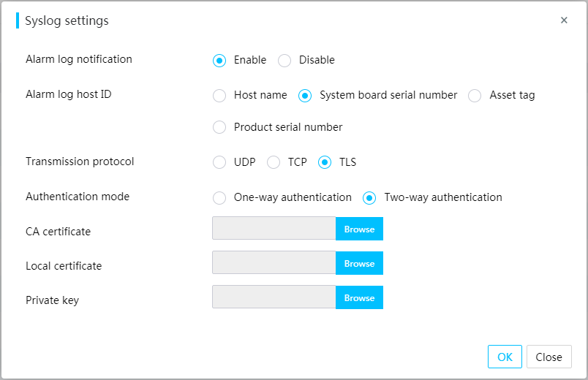Viewport: 588px width, 380px height.
Task: Pick Product serial number radio button
Action: click(x=219, y=127)
